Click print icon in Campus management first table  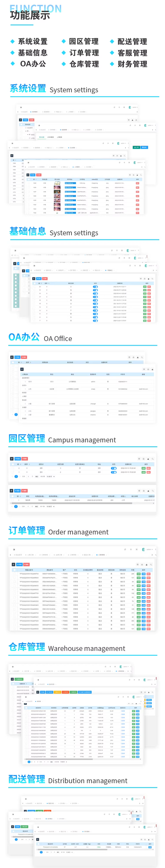coord(148,459)
